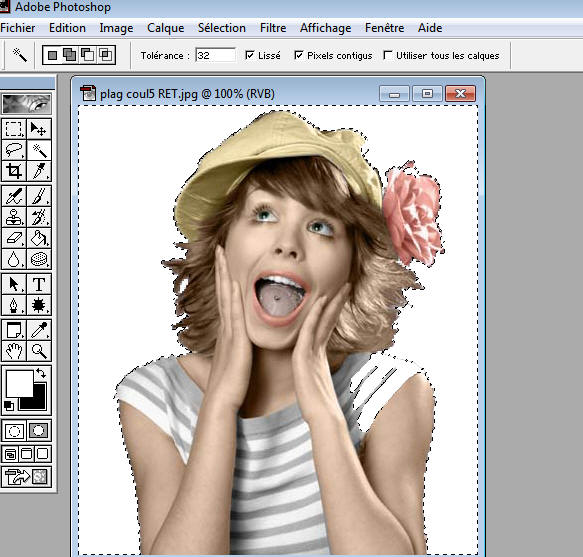Activate the Paint Bucket tool
This screenshot has height=557, width=583.
point(39,238)
